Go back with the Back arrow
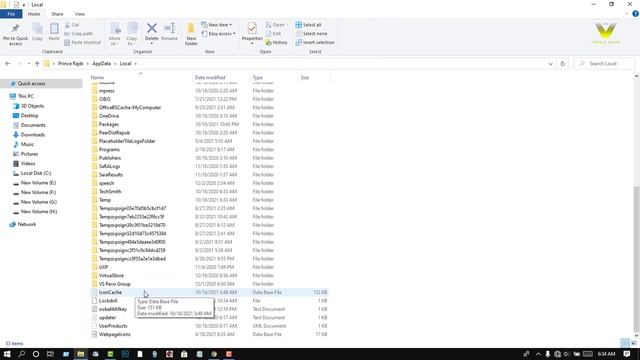 8,64
